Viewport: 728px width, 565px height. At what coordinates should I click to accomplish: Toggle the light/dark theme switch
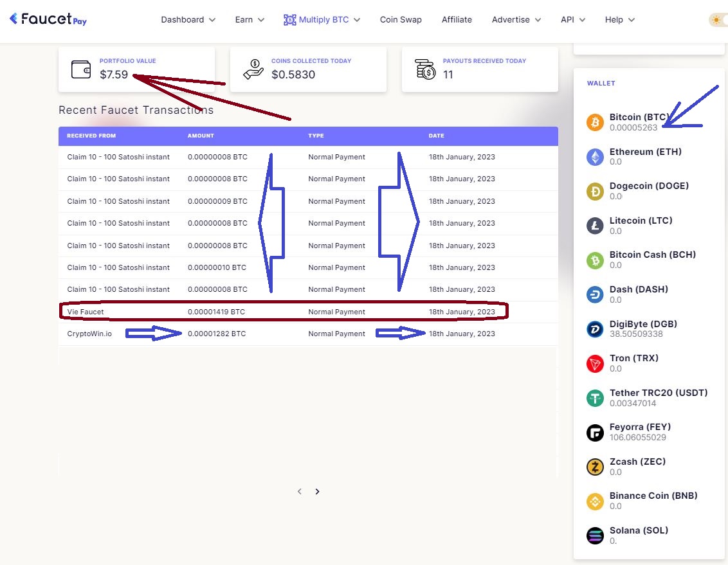[718, 20]
